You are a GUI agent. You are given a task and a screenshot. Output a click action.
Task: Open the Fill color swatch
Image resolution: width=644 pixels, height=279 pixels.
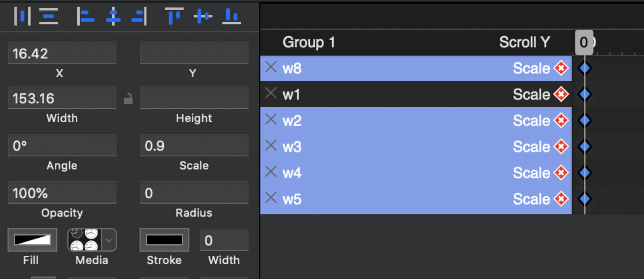tap(32, 240)
